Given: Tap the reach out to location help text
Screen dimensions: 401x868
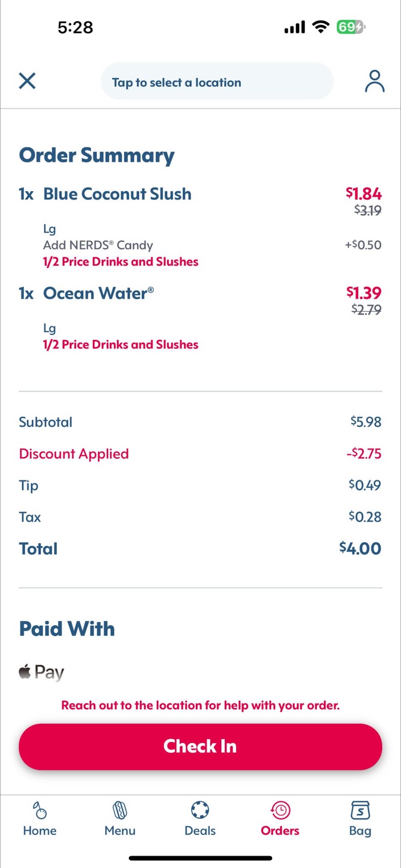Looking at the screenshot, I should (200, 705).
